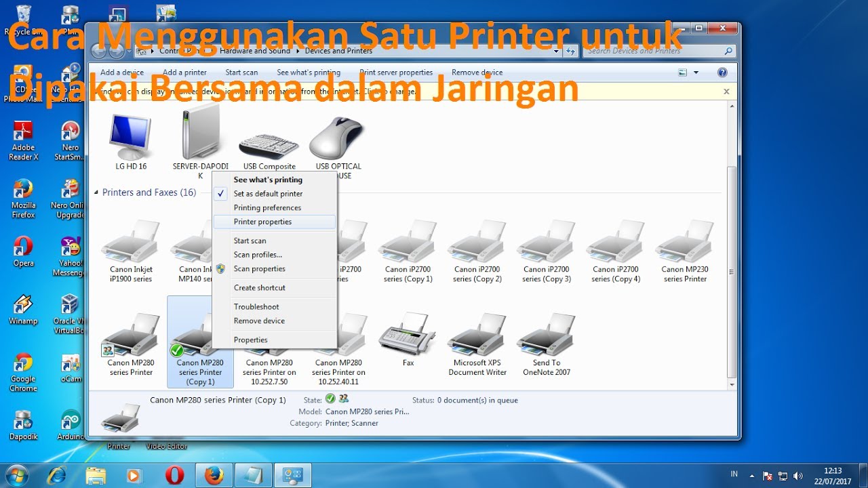Select the USB Optical Mouse device
This screenshot has width=868, height=488.
pyautogui.click(x=338, y=139)
